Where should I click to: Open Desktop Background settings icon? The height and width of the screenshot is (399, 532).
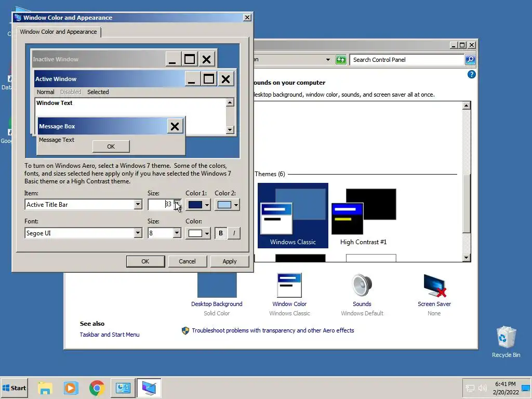click(x=217, y=285)
